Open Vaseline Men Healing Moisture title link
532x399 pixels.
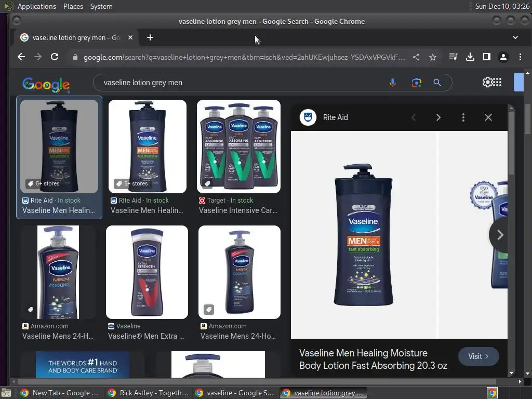[x=373, y=360]
